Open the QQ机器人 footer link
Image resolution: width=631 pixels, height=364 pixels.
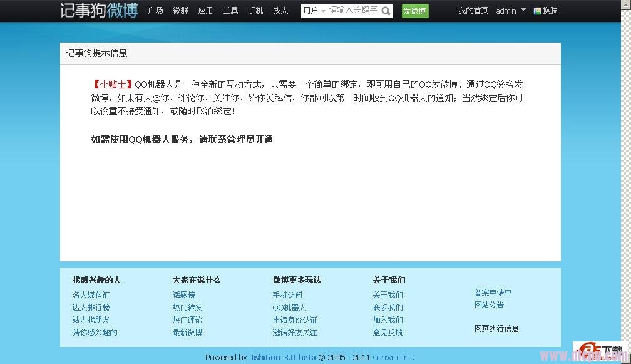click(x=289, y=307)
